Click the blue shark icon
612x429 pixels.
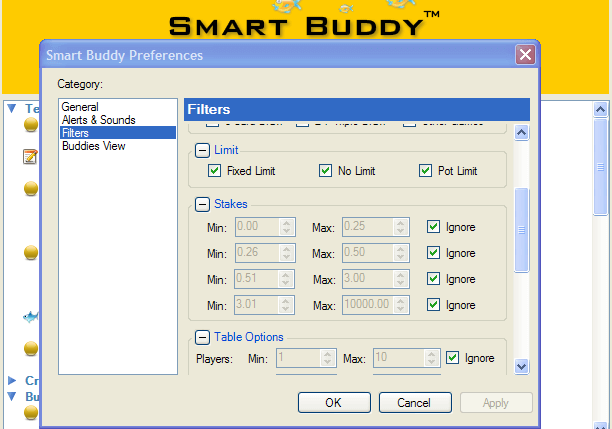click(31, 317)
